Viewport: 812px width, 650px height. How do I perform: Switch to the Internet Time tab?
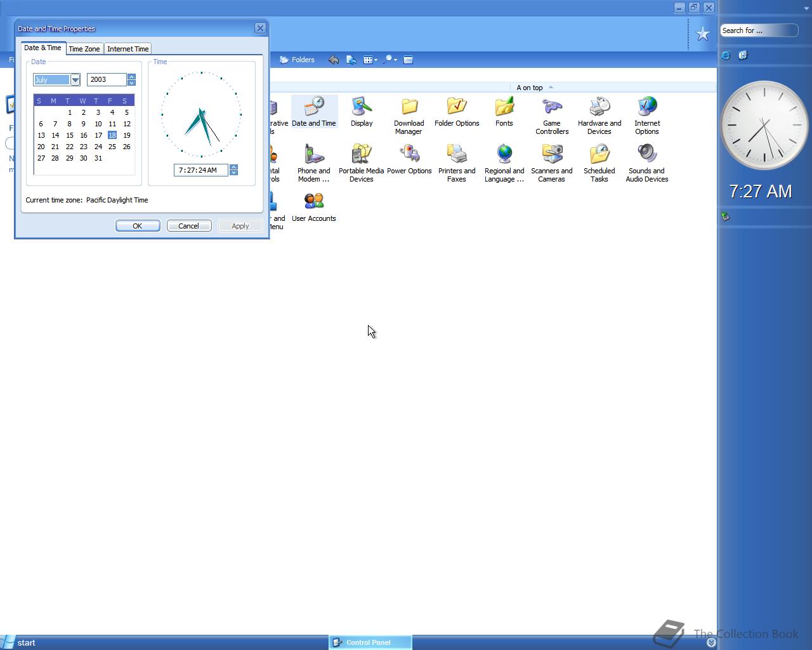pyautogui.click(x=128, y=49)
